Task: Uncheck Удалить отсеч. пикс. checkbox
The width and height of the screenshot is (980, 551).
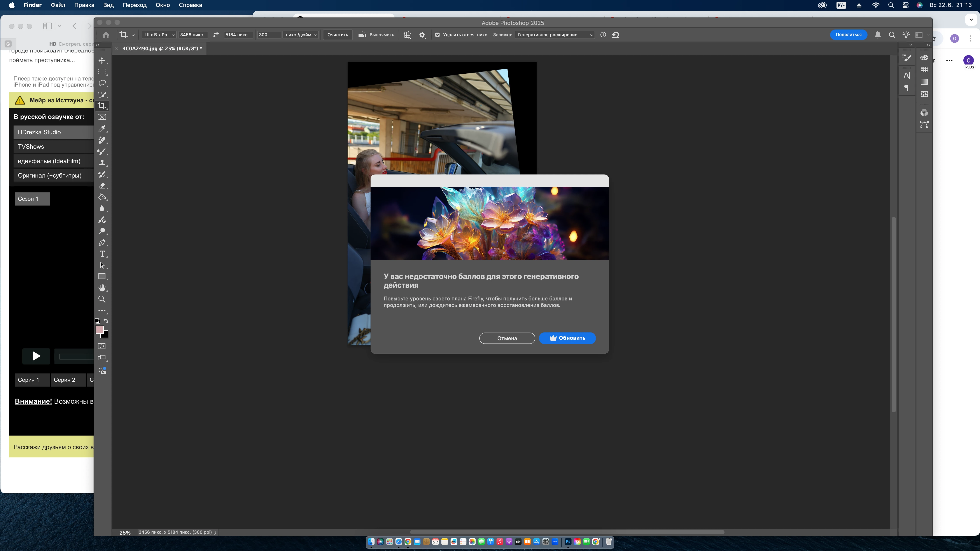Action: 437,35
